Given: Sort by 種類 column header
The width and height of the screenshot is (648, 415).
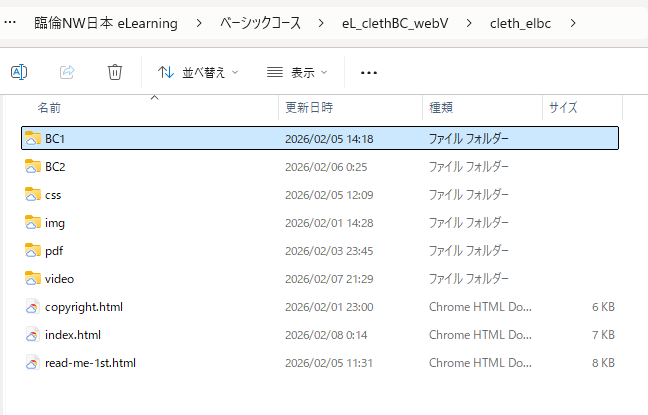Looking at the screenshot, I should coord(441,108).
